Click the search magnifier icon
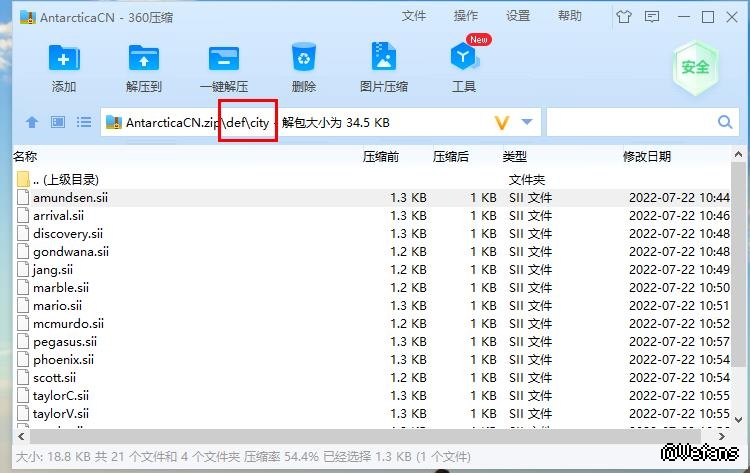Screen dimensions: 750x473 click(725, 122)
